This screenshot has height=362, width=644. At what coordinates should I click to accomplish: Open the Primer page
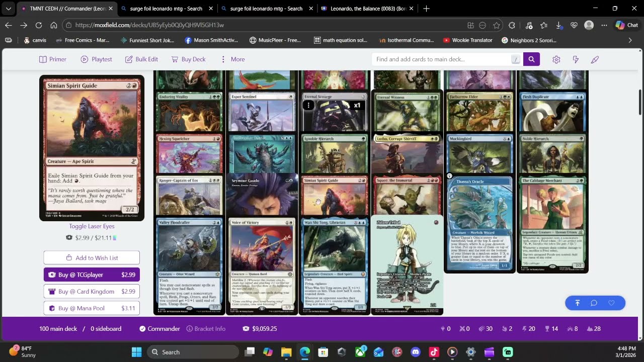tap(53, 59)
